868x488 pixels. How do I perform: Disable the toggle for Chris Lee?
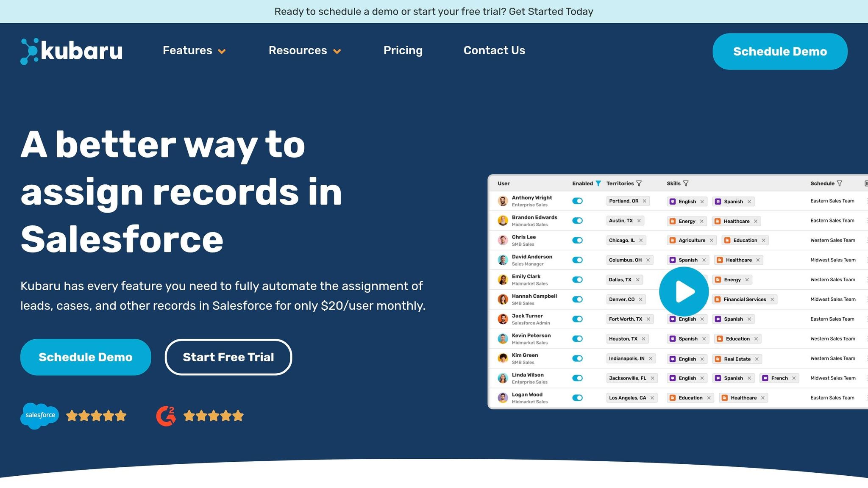577,240
